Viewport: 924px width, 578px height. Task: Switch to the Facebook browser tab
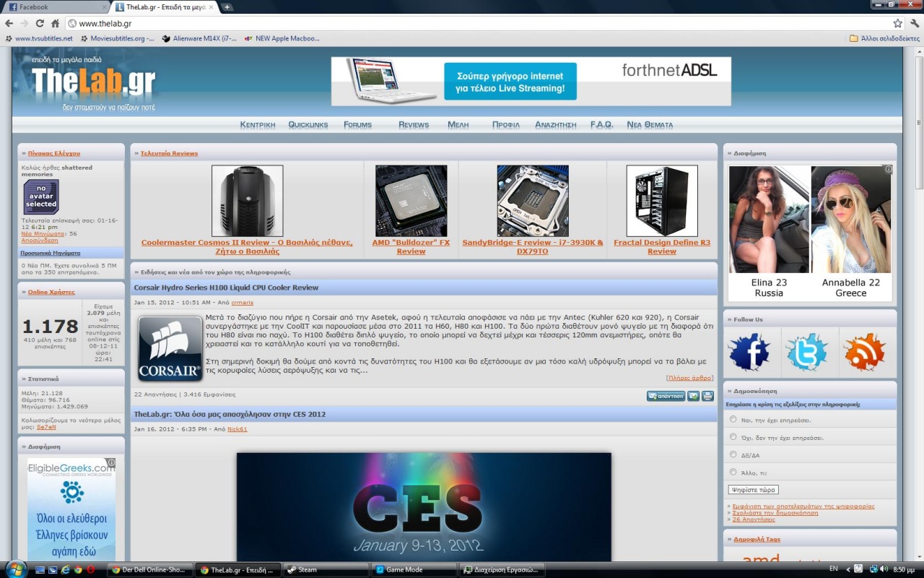tap(56, 7)
